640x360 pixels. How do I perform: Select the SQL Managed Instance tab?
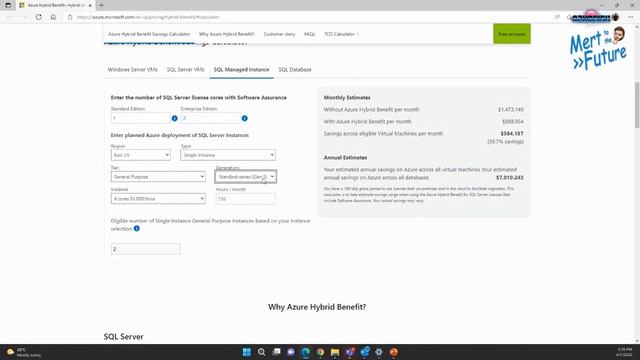[242, 70]
